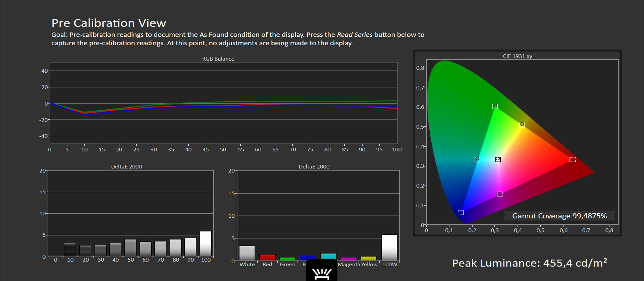The width and height of the screenshot is (644, 281).
Task: Select the grayscale DeltaE bar at 100
Action: point(206,244)
